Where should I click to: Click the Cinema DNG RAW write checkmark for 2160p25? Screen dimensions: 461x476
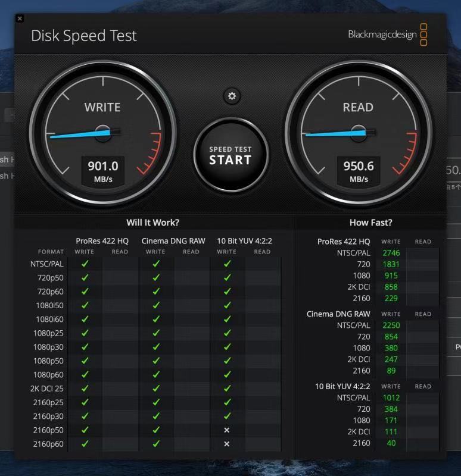tap(156, 402)
